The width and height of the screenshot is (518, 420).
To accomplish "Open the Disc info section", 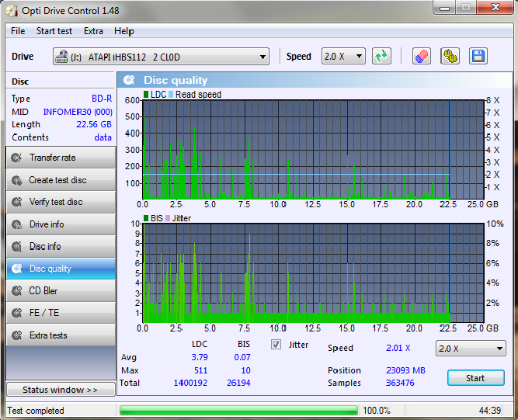I will coord(61,247).
